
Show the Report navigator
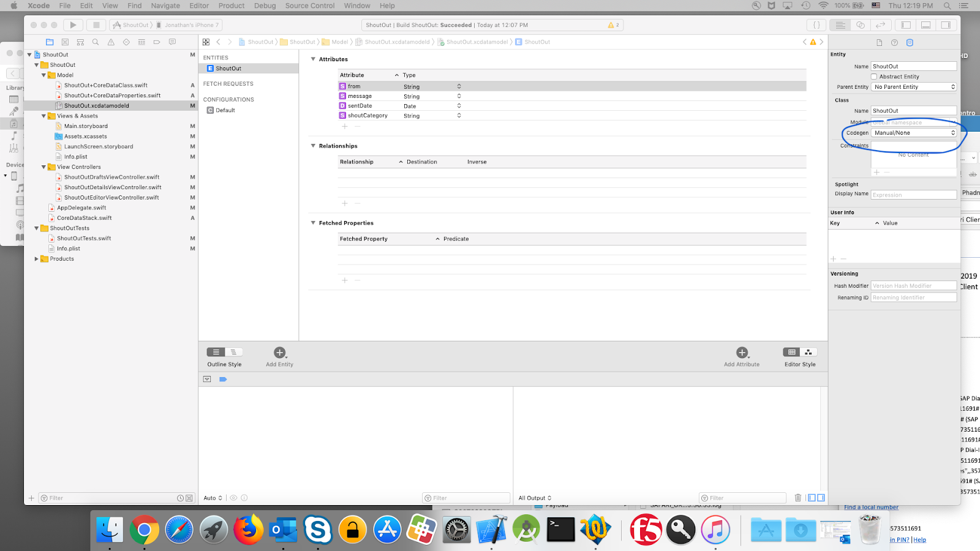tap(172, 42)
